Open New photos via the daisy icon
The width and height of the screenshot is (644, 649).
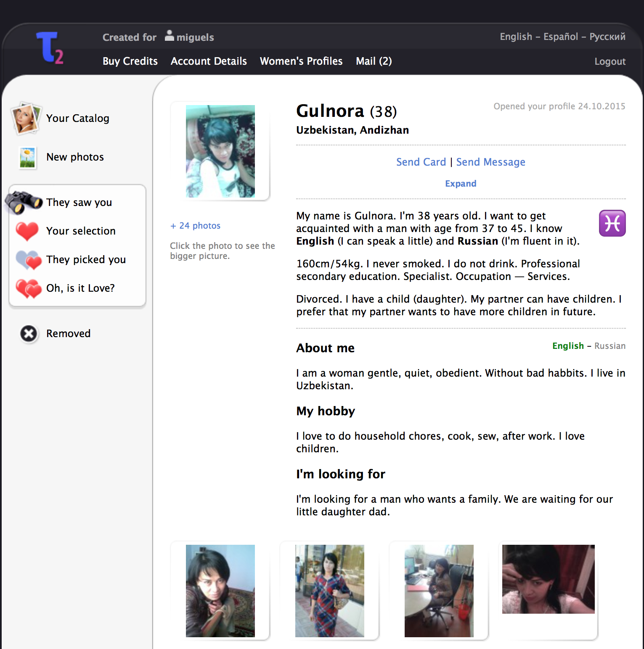pos(28,157)
